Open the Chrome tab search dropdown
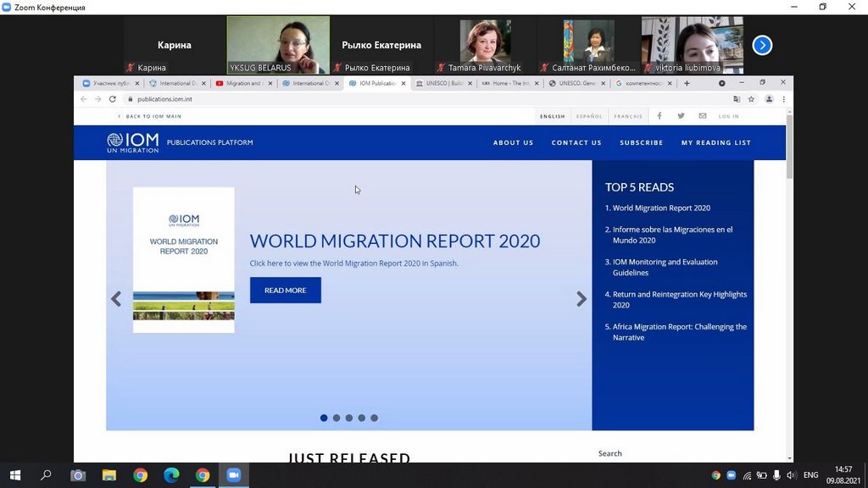The width and height of the screenshot is (868, 488). (x=722, y=83)
